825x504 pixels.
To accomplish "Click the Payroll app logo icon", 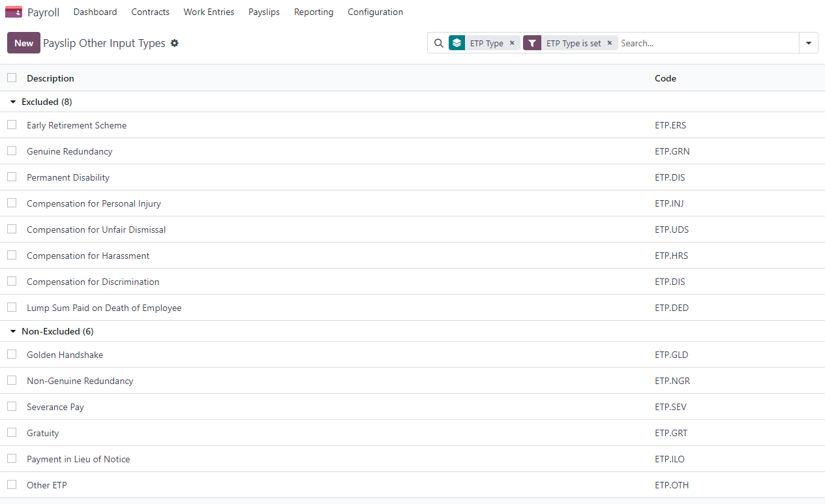I will (x=14, y=12).
